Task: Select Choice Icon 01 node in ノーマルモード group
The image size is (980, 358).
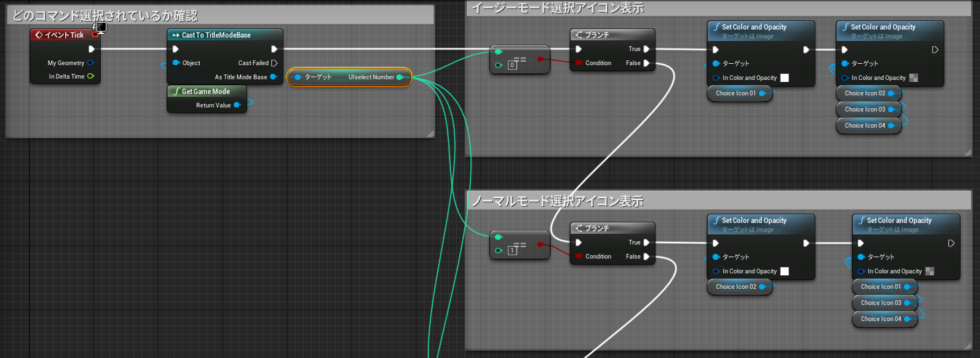Action: (885, 287)
